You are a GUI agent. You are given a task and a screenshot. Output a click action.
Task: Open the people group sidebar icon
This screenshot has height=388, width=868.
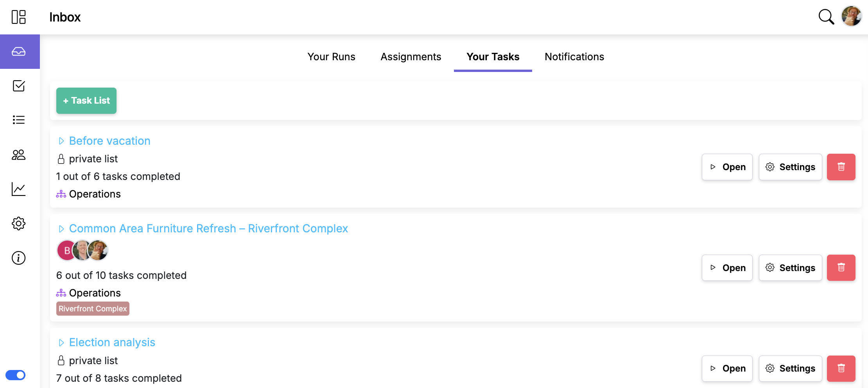19,155
